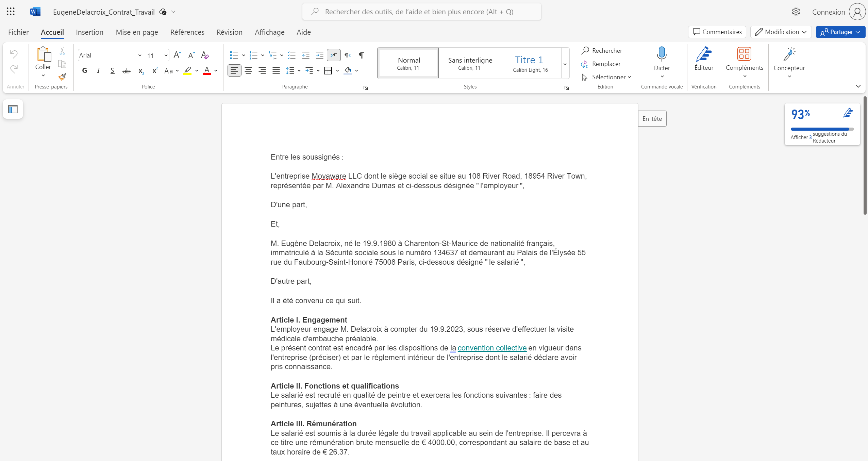
Task: Apply yellow text highlight color
Action: pos(187,70)
